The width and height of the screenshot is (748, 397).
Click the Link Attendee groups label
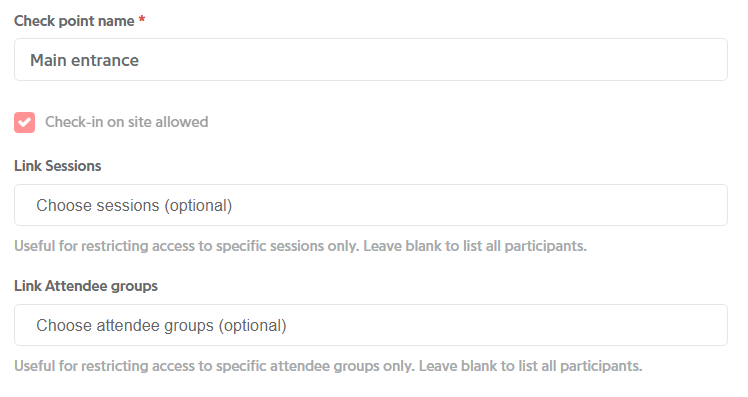(86, 286)
